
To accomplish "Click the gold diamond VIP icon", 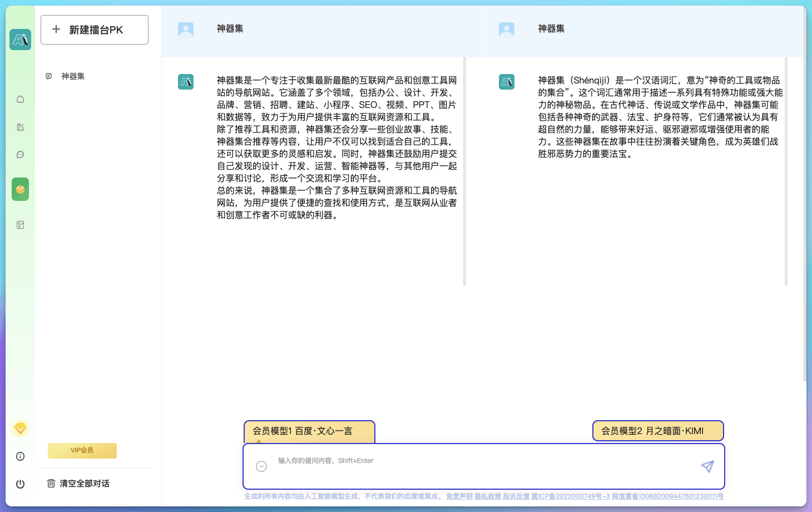I will click(21, 429).
